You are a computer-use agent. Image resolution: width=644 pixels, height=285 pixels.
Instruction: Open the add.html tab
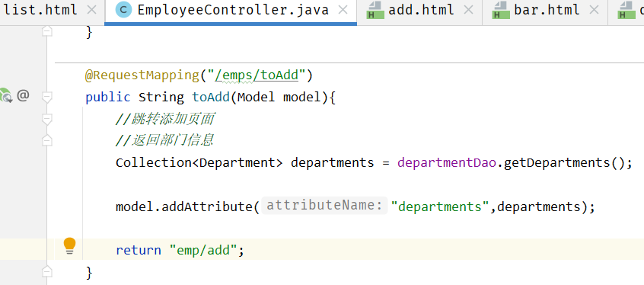coord(421,10)
